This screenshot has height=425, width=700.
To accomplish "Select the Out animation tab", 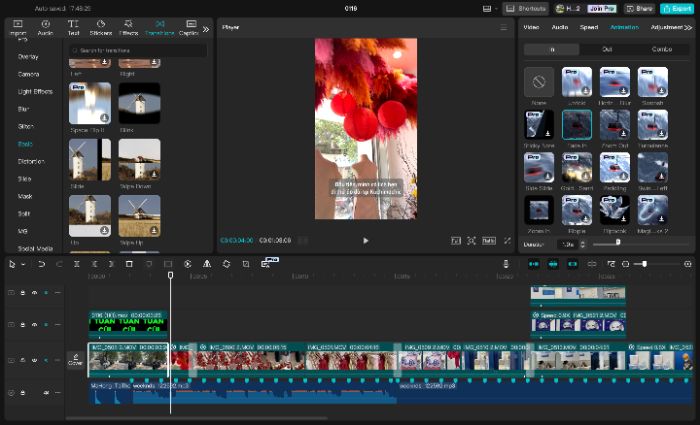I will [607, 49].
